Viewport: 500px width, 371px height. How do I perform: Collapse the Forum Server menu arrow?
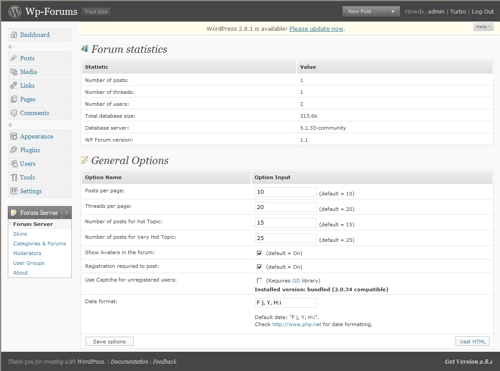67,213
